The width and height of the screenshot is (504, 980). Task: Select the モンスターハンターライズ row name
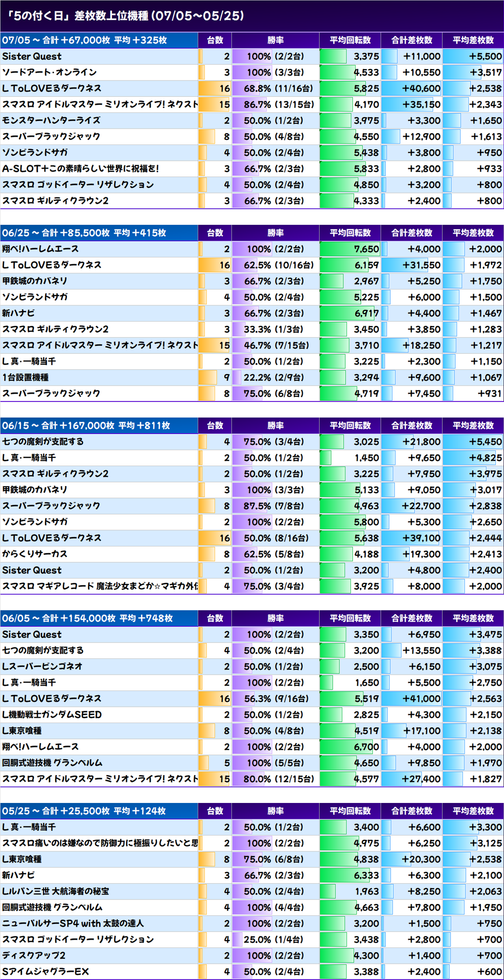(51, 121)
